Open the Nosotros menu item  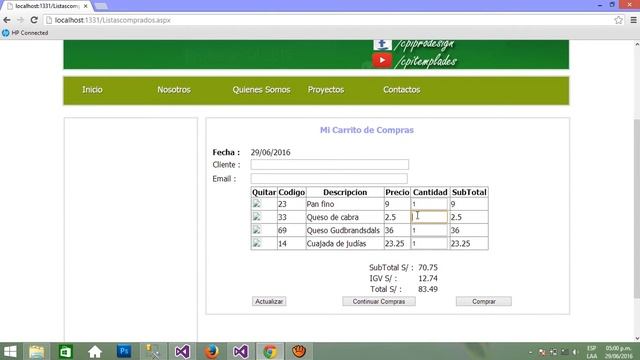tap(174, 90)
